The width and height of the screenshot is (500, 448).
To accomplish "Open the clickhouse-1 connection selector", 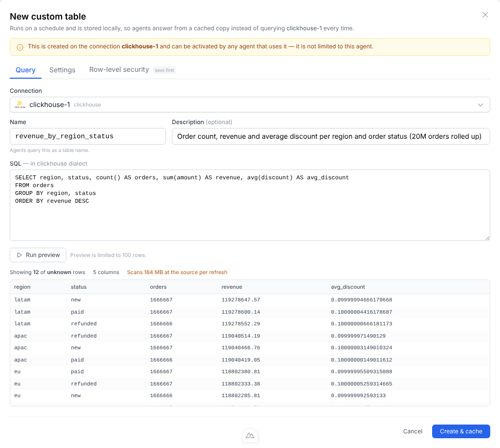I will pos(250,105).
